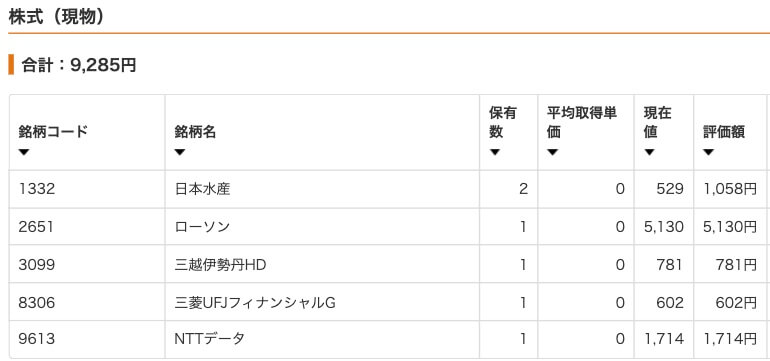Sort by 銘柄名 arrow

pos(180,152)
